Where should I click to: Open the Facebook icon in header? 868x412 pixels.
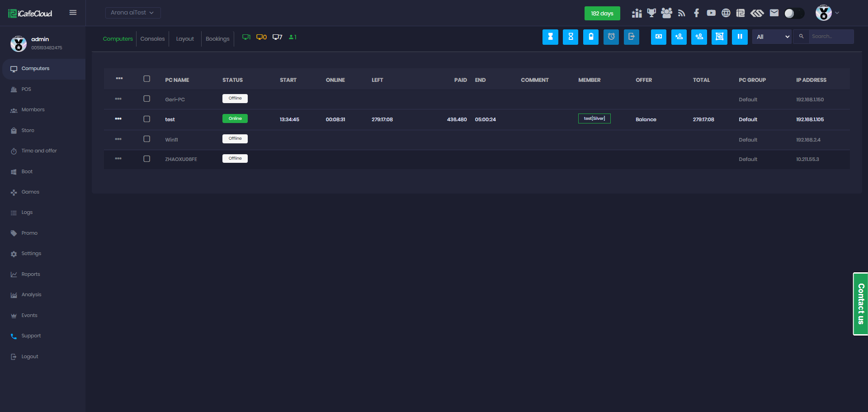pyautogui.click(x=696, y=13)
